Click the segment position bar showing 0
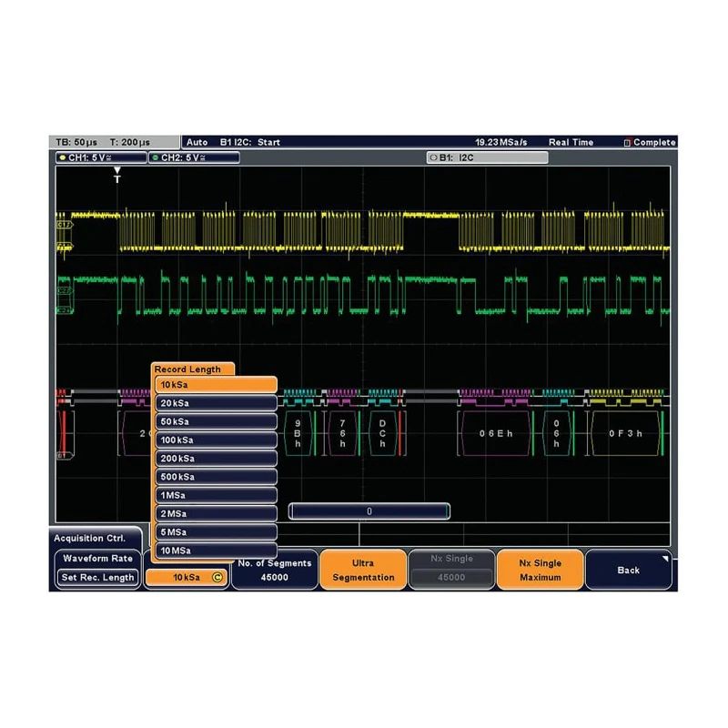Screen dimensions: 728x728 (x=369, y=511)
